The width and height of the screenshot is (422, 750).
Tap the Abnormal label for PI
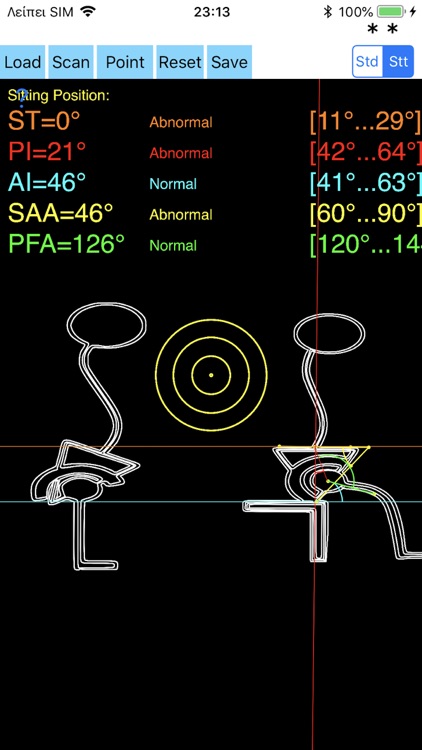tap(181, 153)
